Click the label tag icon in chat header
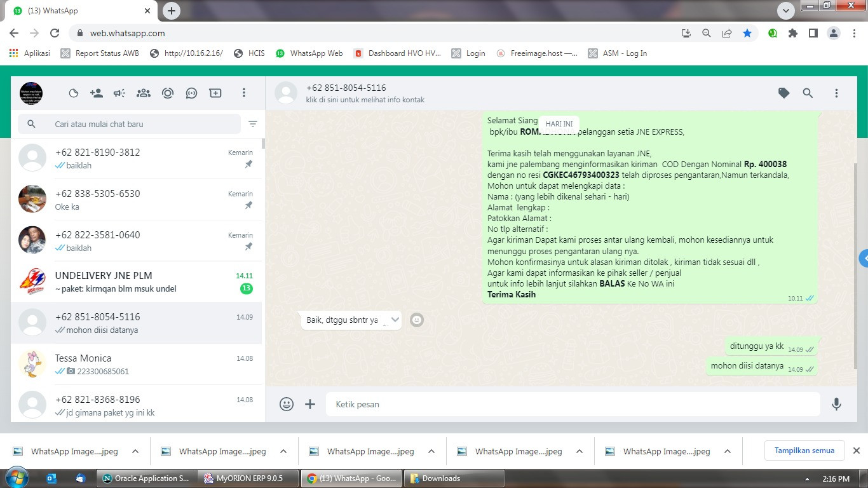The width and height of the screenshot is (868, 488). tap(784, 93)
